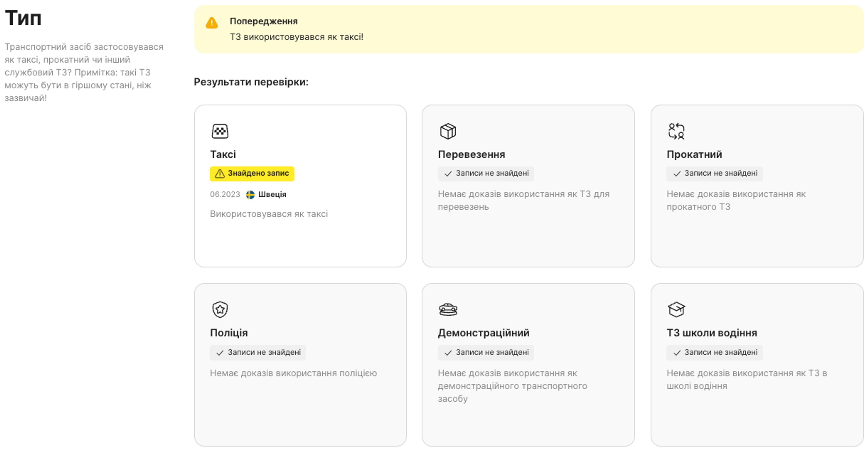Click the taxi checker icon

[220, 131]
